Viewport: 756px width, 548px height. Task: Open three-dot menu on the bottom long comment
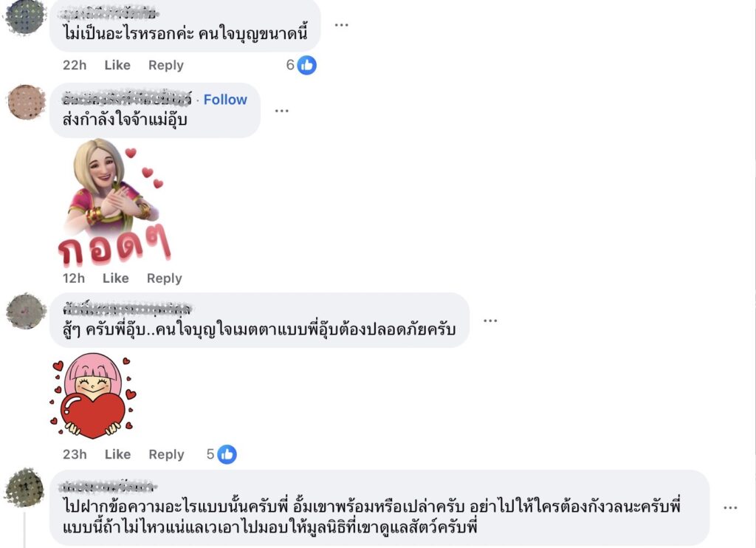pyautogui.click(x=730, y=507)
